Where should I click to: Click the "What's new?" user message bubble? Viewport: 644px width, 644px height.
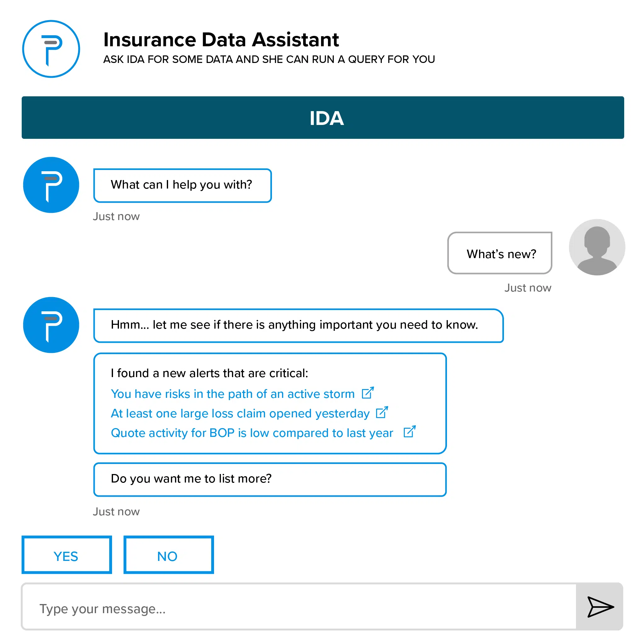coord(500,254)
